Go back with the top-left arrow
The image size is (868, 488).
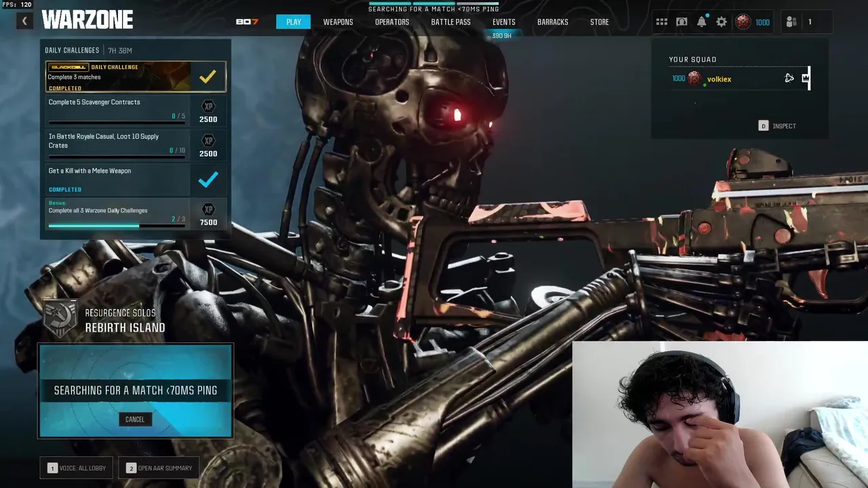[x=24, y=22]
